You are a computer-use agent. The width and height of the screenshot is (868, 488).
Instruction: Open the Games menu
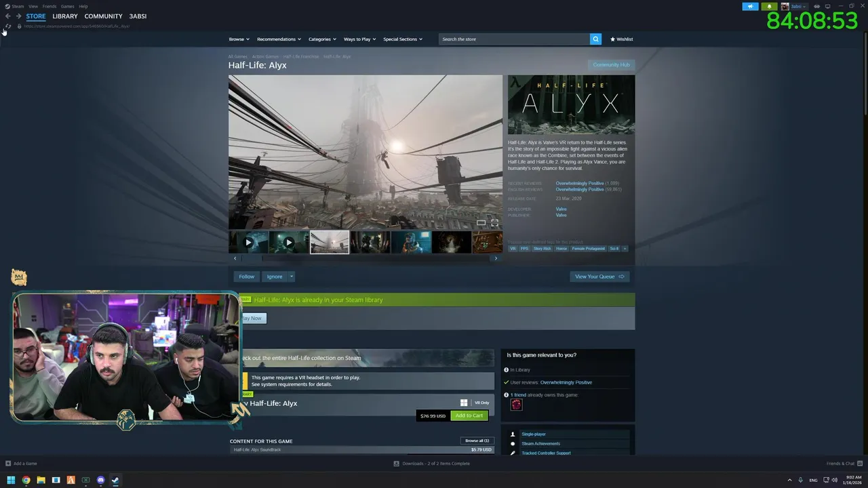[68, 6]
